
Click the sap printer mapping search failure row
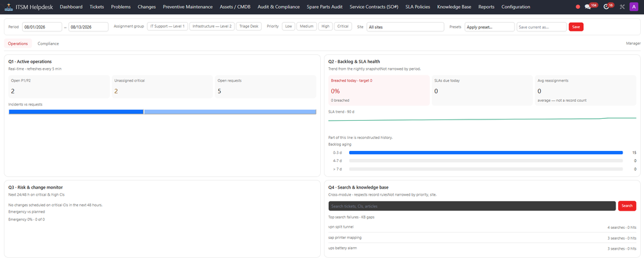click(x=482, y=238)
